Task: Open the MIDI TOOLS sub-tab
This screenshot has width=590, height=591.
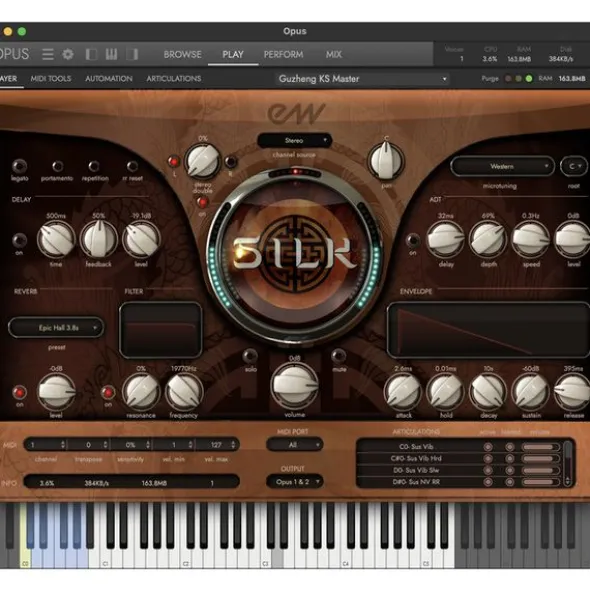Action: pyautogui.click(x=51, y=78)
